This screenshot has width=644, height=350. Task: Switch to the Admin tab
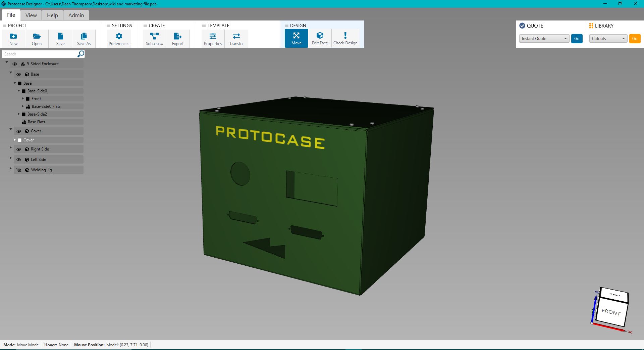tap(76, 15)
